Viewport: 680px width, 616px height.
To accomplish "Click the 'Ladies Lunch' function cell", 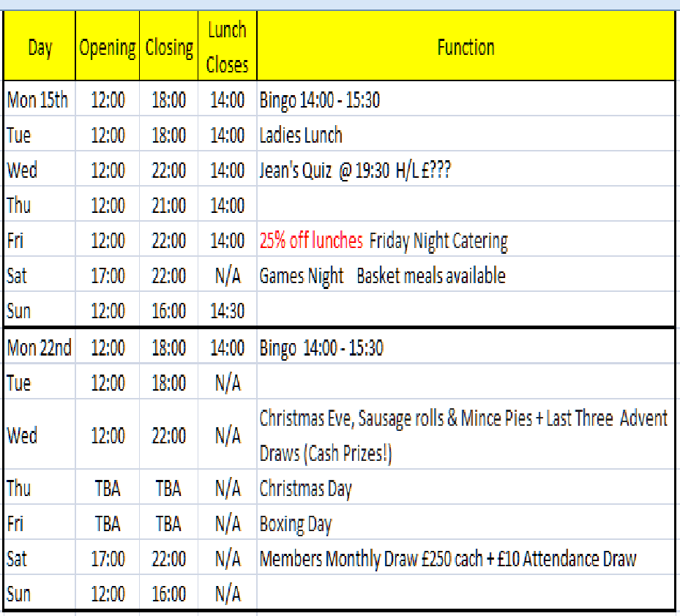I will click(x=301, y=135).
